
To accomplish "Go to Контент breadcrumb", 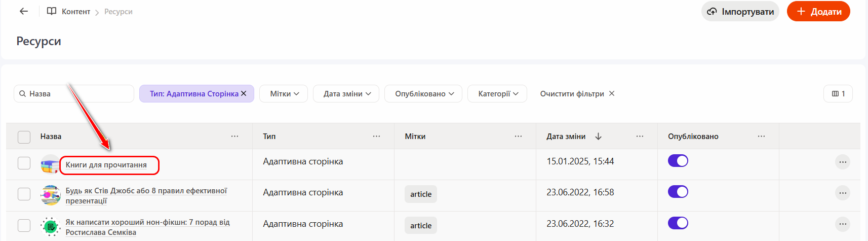I will (x=75, y=12).
